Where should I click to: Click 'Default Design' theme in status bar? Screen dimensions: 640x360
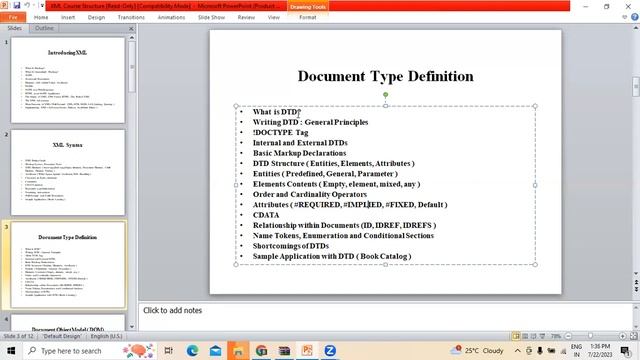pyautogui.click(x=62, y=336)
